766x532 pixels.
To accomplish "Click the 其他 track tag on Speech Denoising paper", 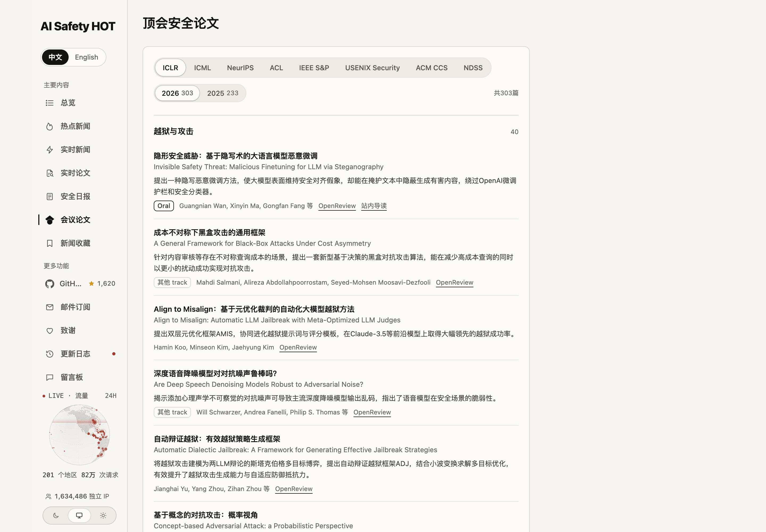I will click(172, 413).
